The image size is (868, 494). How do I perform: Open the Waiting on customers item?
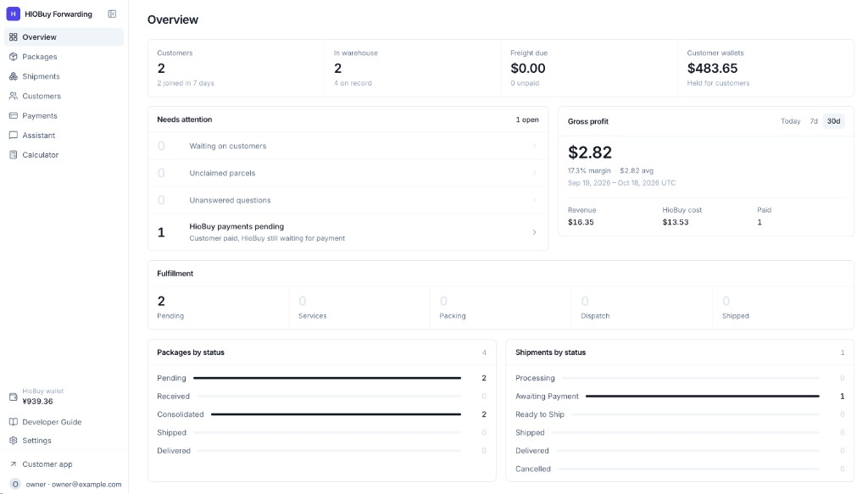click(348, 146)
